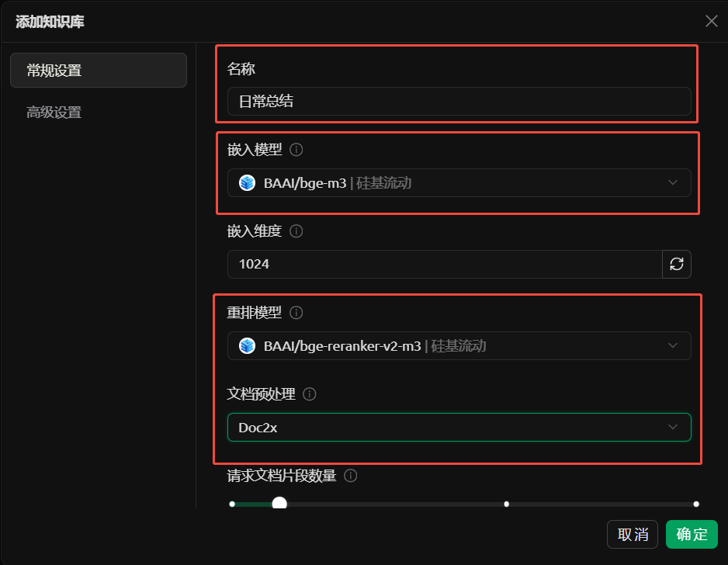This screenshot has height=565, width=728.
Task: Click the 请求文档片段数量 label text
Action: coord(282,476)
